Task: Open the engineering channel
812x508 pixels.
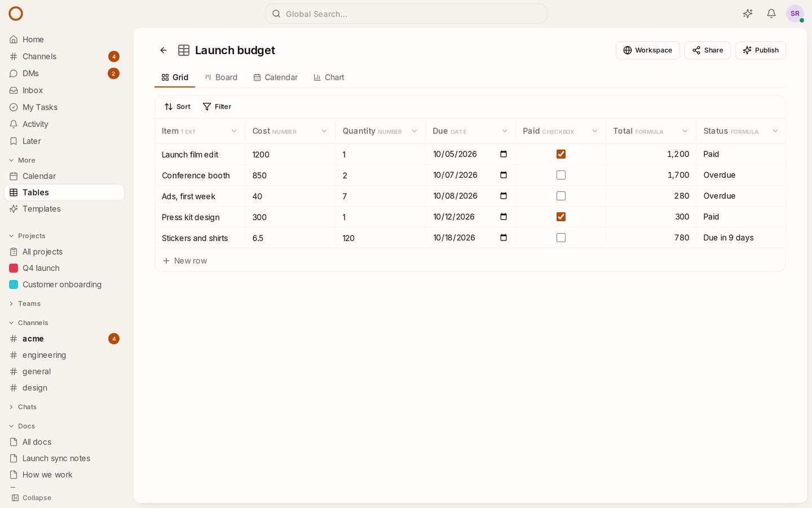Action: (x=64, y=355)
